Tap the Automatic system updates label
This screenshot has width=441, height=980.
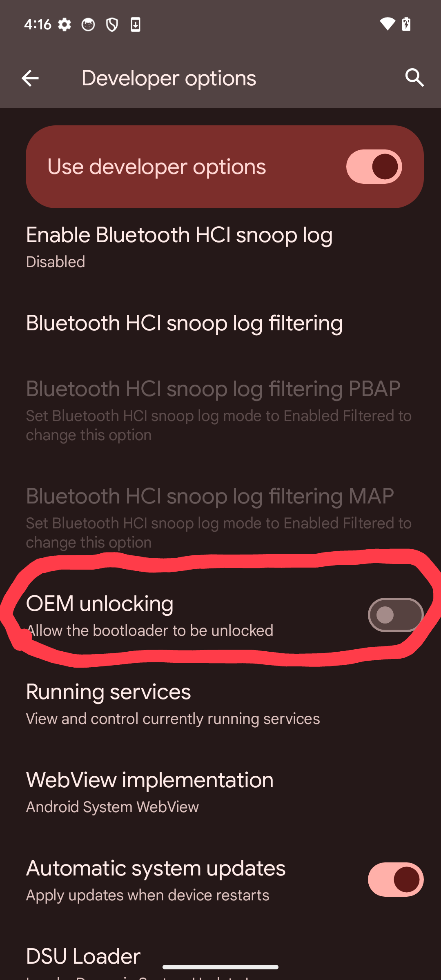156,868
